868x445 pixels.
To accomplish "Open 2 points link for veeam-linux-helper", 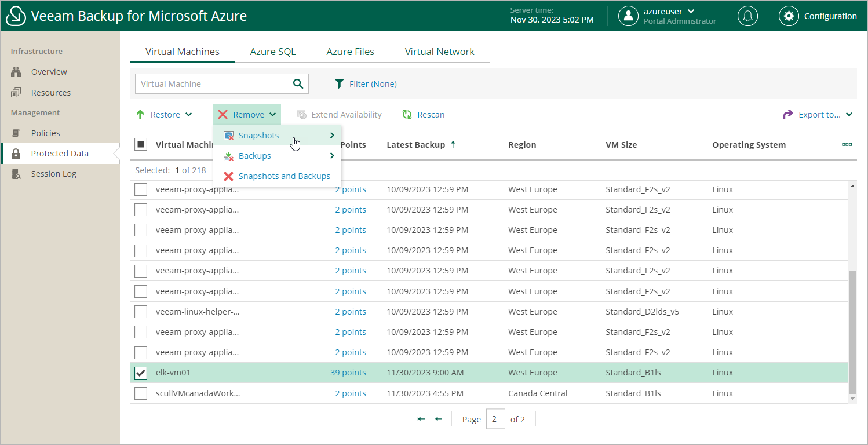I will (x=351, y=312).
